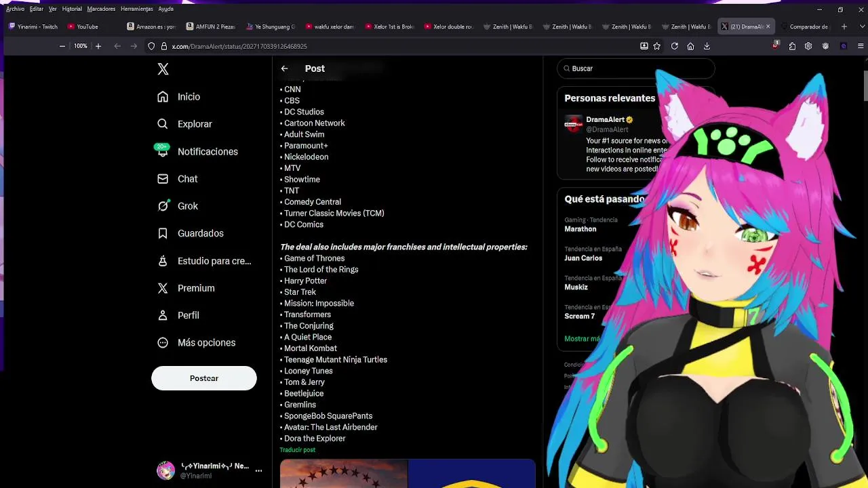Go to Inicio in sidebar
Viewport: 868px width, 488px height.
[179, 97]
